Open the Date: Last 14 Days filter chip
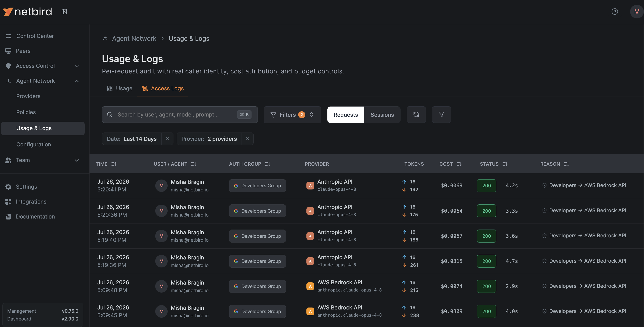Screen dimensions: 644x327 132,139
